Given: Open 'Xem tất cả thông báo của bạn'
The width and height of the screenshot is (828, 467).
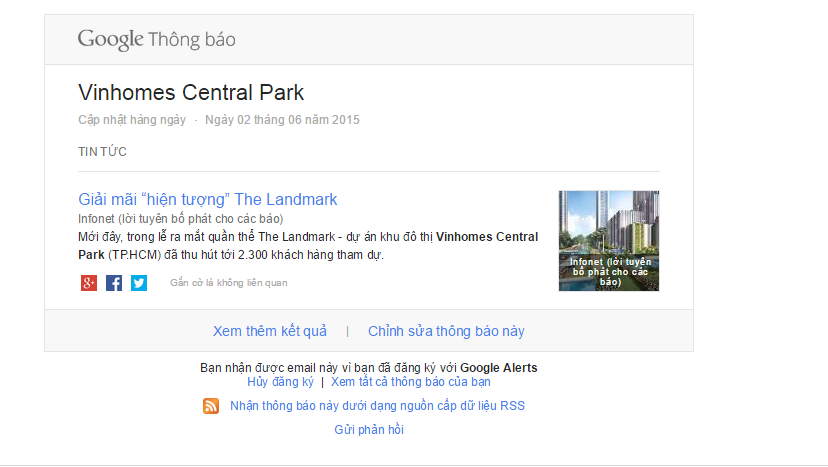Looking at the screenshot, I should coord(411,382).
